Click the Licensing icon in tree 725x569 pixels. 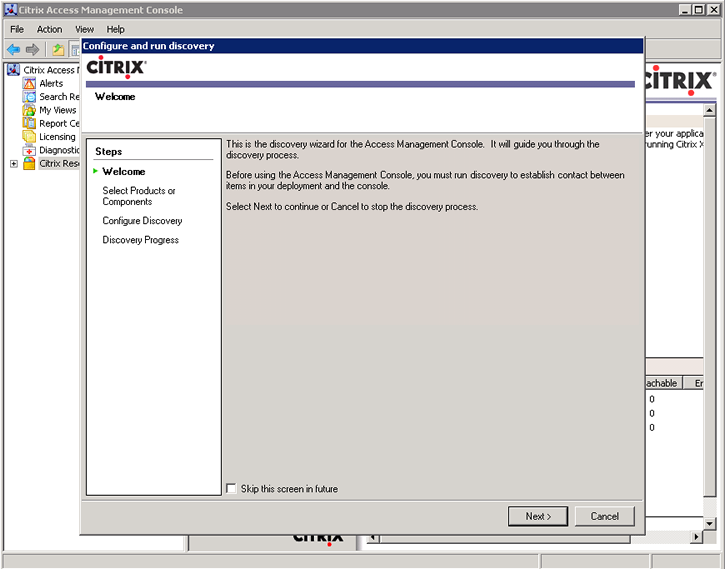click(29, 137)
